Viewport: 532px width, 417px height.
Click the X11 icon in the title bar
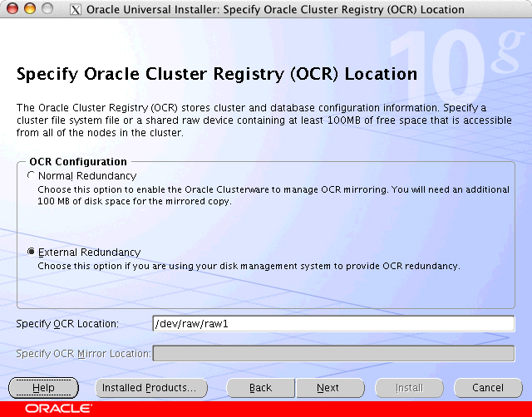pyautogui.click(x=76, y=10)
